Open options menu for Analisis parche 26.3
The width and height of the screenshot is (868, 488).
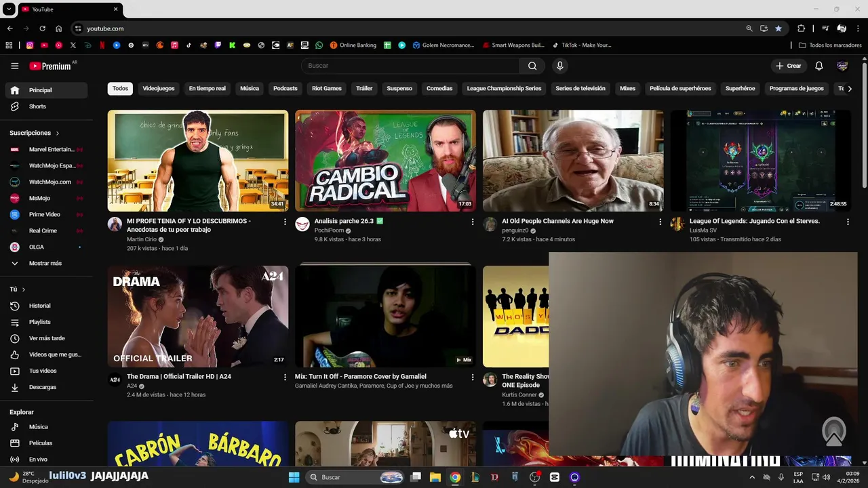coord(473,222)
